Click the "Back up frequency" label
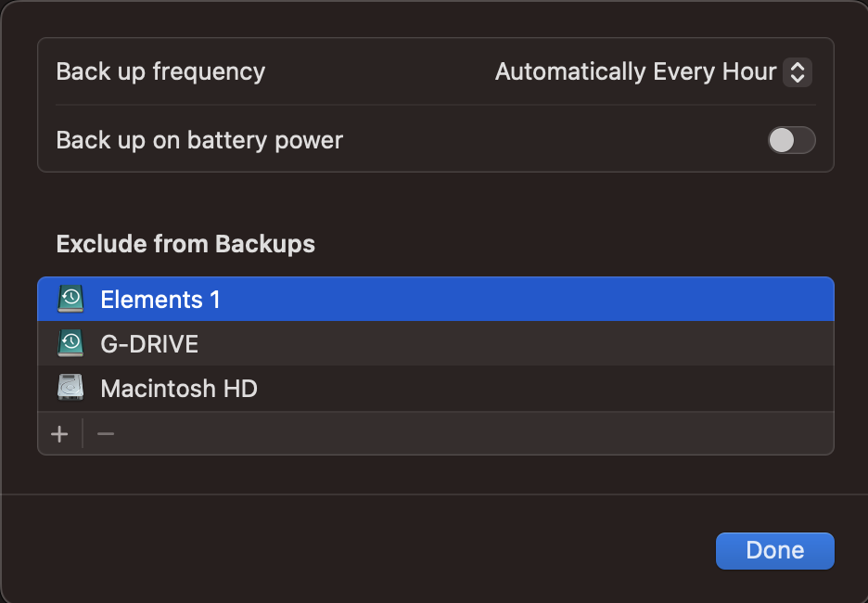 coord(160,71)
